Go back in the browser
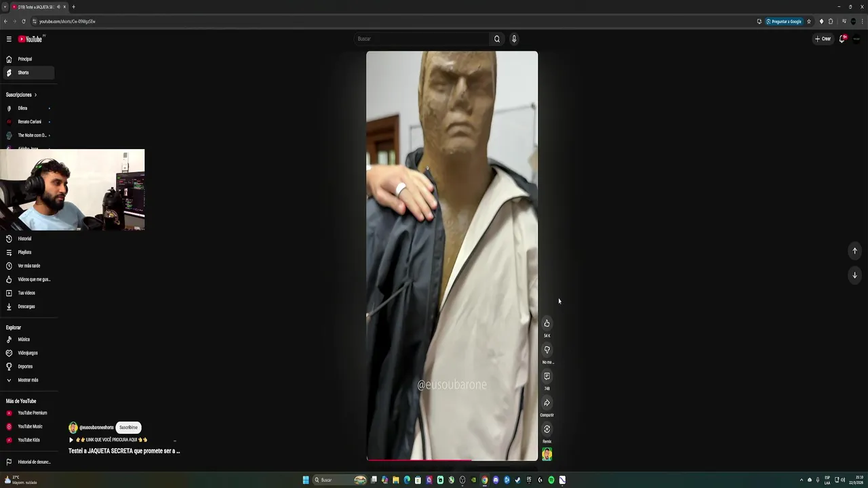Screen dimensions: 868x488 click(x=5, y=21)
